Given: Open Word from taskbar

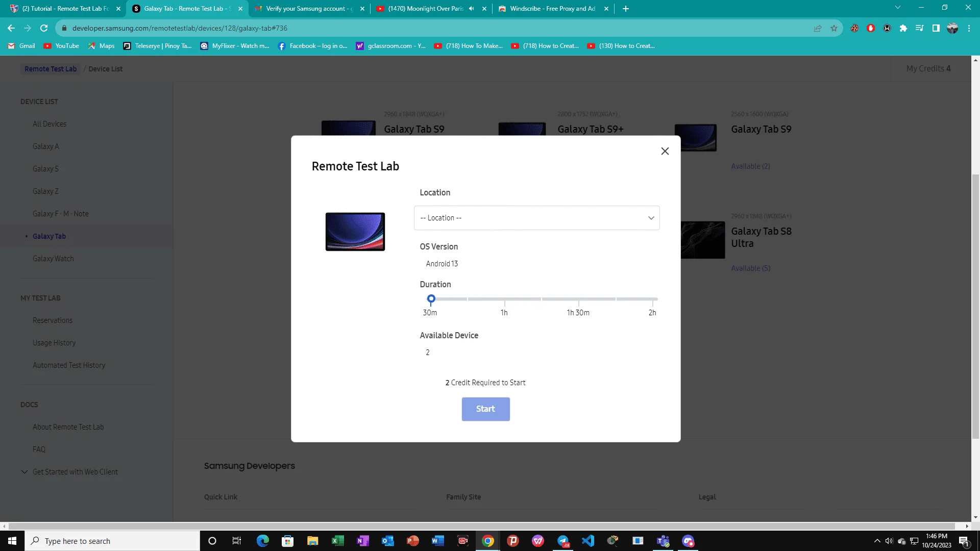Looking at the screenshot, I should click(x=437, y=541).
